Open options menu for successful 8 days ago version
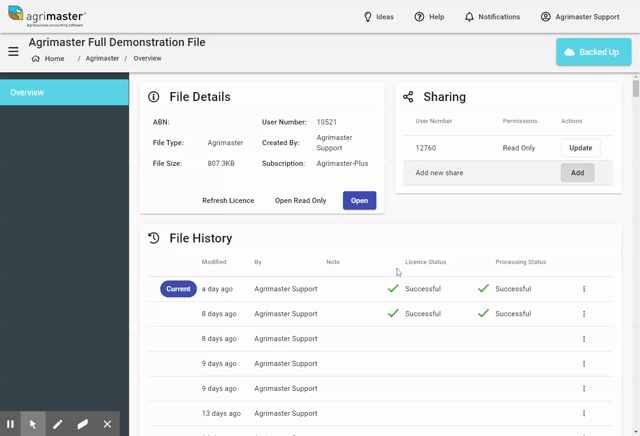640x436 pixels. (584, 314)
